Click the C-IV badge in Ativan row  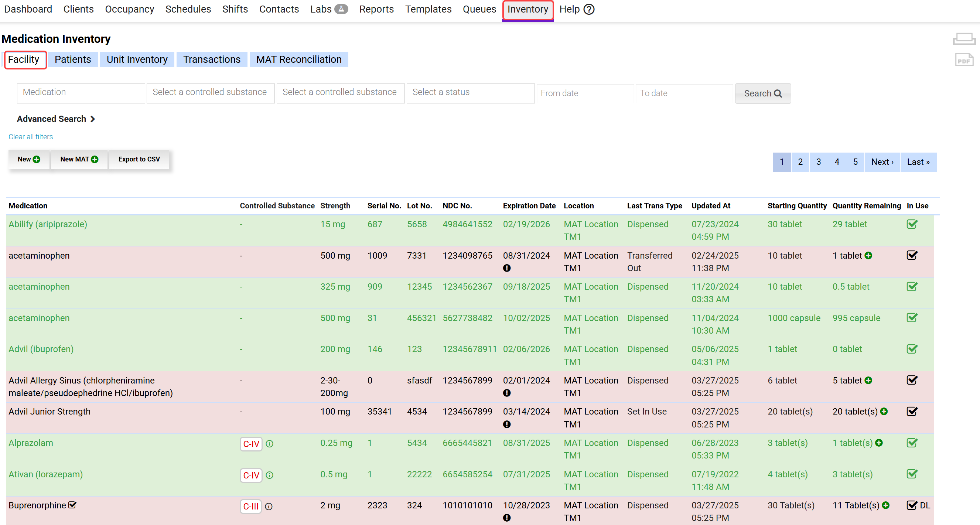pos(251,475)
